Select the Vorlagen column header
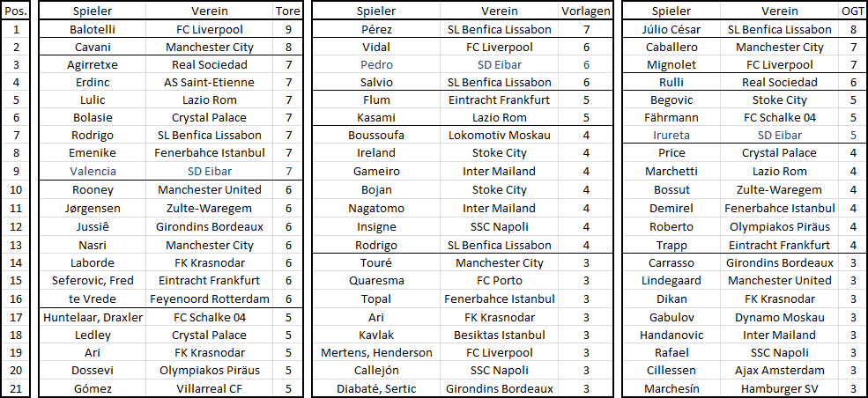The height and width of the screenshot is (398, 868). [x=586, y=11]
